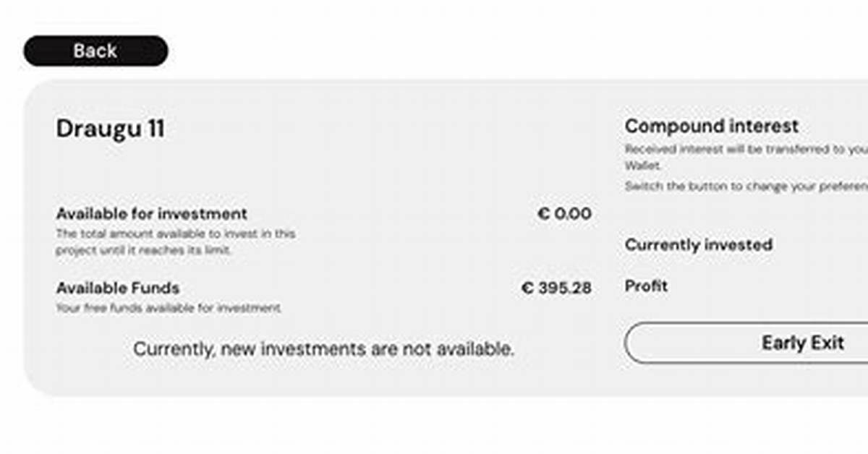Viewport: 868px width, 454px height.
Task: Click the word Draugu in the title
Action: tap(93, 129)
